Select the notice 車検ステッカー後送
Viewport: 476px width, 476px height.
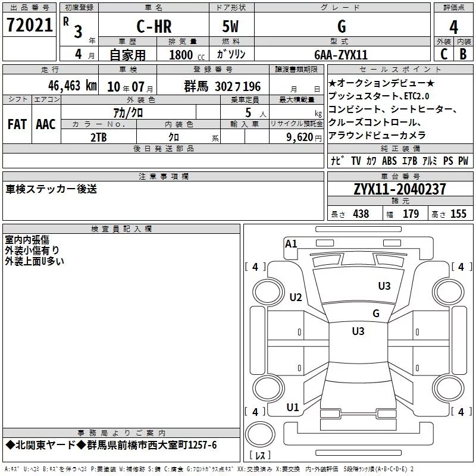click(51, 189)
